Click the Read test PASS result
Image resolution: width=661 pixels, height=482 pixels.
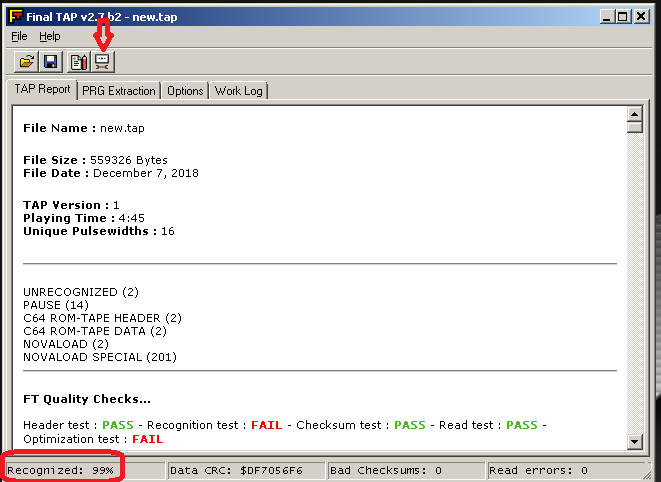coord(522,425)
